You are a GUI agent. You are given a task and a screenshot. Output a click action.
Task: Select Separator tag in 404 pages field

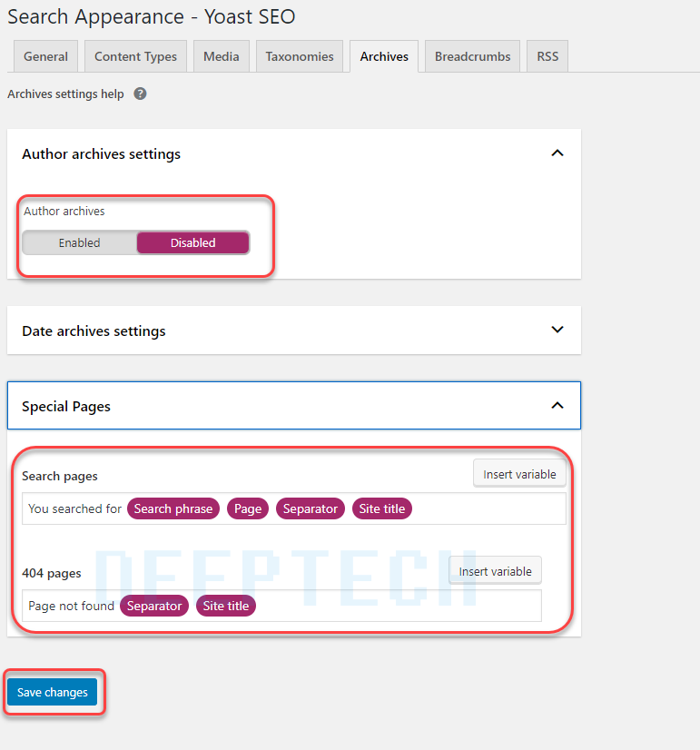(x=154, y=606)
